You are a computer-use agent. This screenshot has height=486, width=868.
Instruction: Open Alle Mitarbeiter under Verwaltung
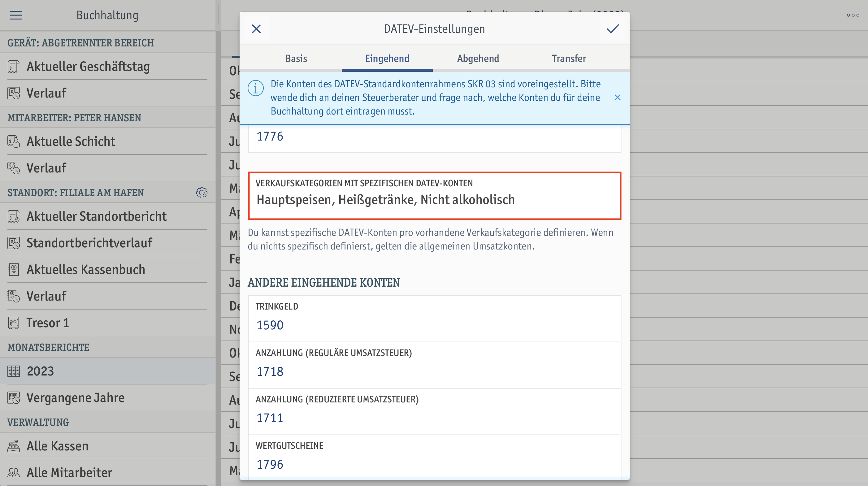[108, 473]
